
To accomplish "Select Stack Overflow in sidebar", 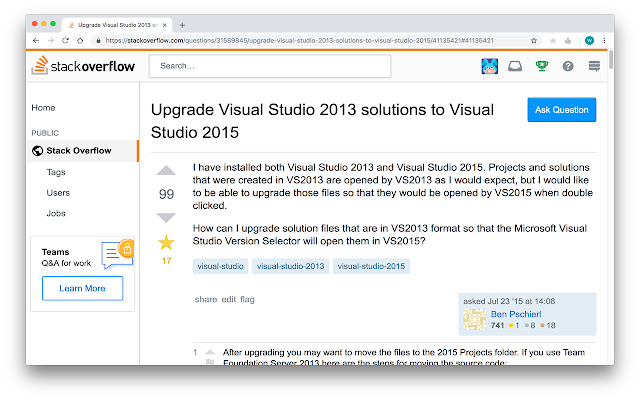I will [83, 151].
